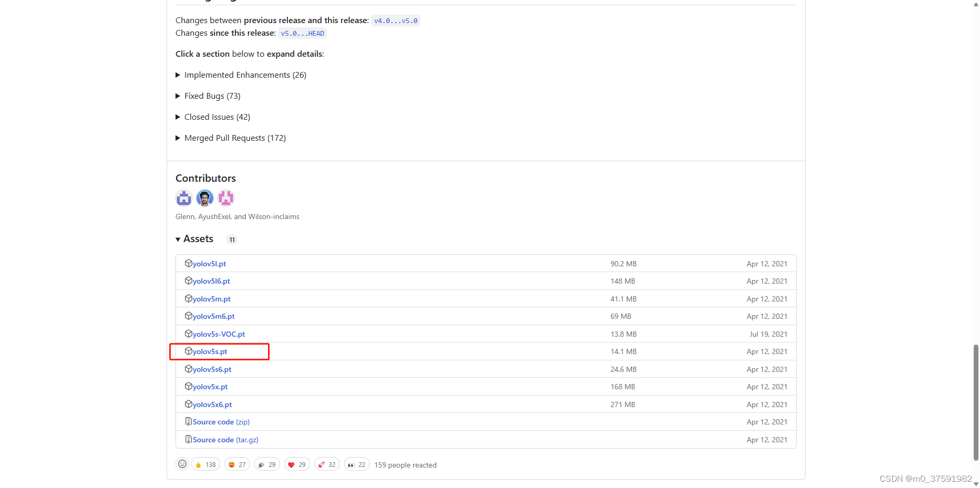Toggle the eyes reaction showing 22
This screenshot has height=488, width=980.
[x=357, y=464]
